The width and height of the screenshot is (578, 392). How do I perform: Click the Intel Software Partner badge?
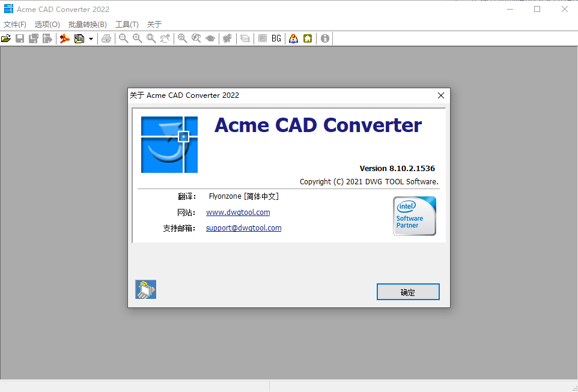click(x=415, y=216)
